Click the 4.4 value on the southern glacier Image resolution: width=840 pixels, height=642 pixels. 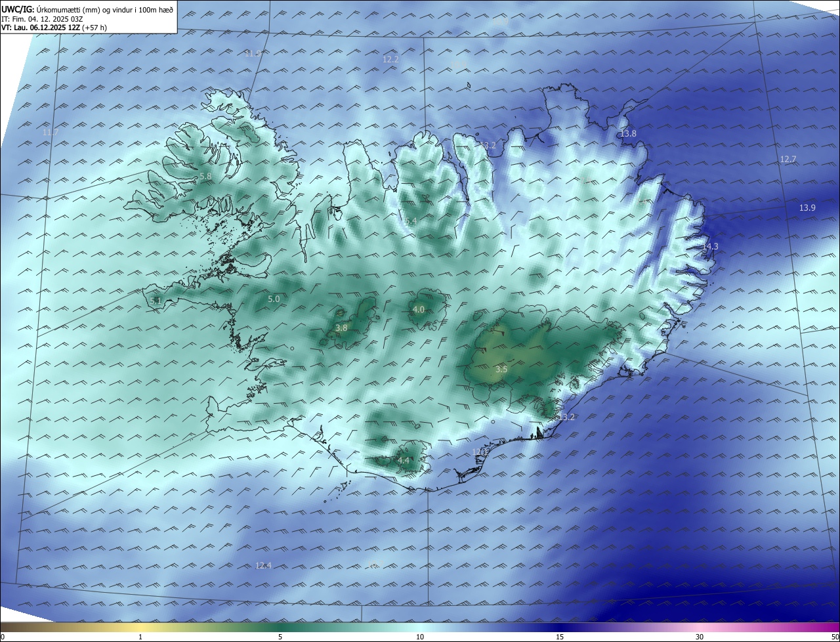(x=403, y=461)
